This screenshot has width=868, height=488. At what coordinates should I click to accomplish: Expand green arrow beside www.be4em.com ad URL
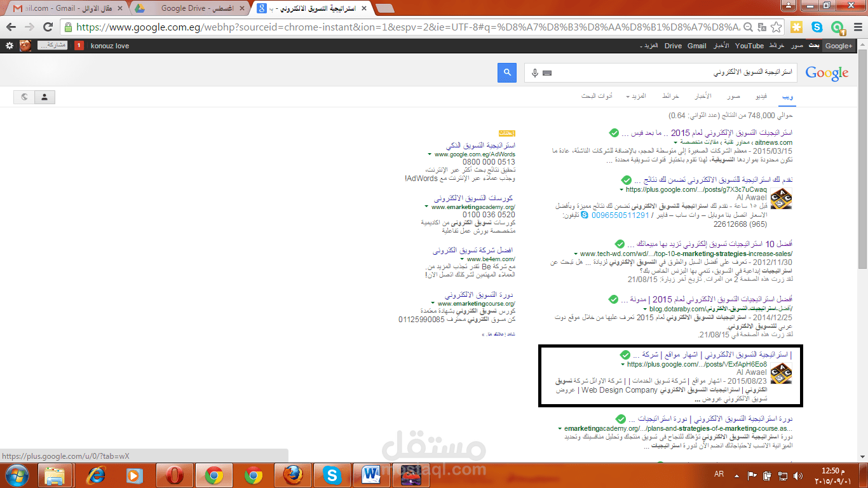(463, 259)
